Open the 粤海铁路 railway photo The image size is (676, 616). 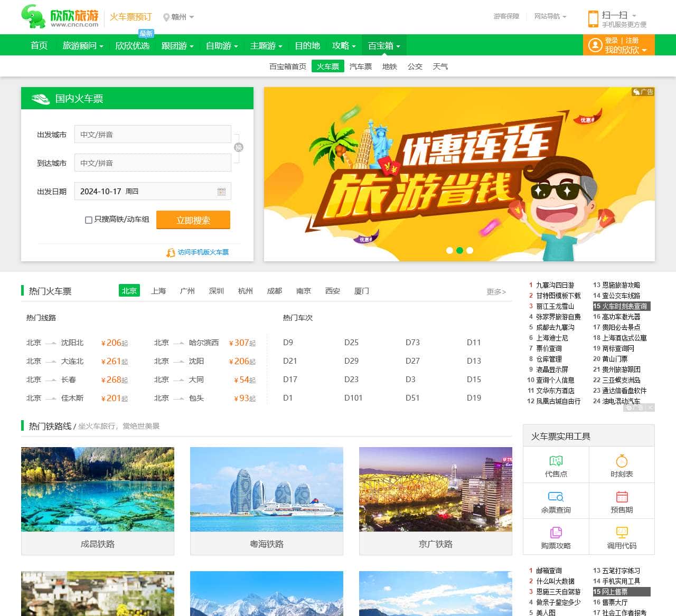click(x=267, y=489)
